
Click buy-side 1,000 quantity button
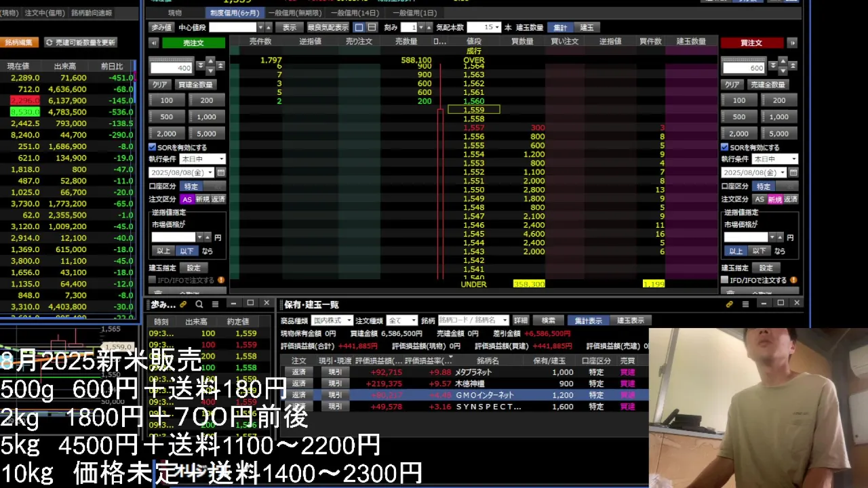point(779,117)
